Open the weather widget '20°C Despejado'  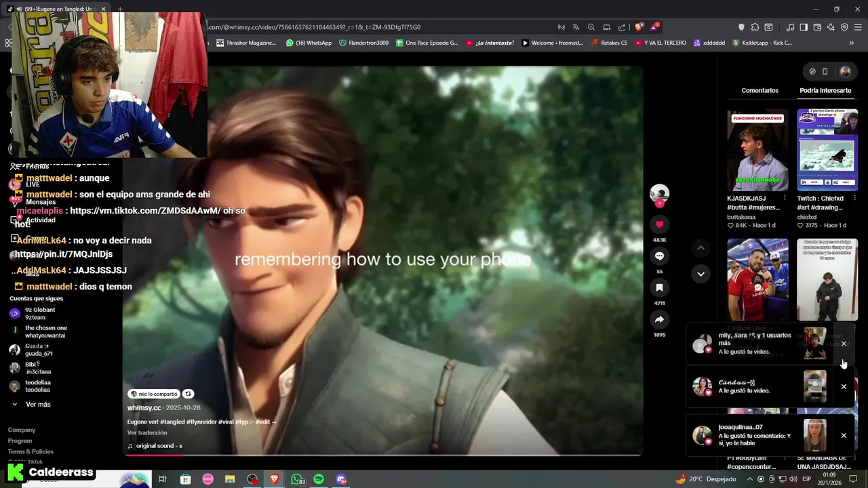(706, 479)
